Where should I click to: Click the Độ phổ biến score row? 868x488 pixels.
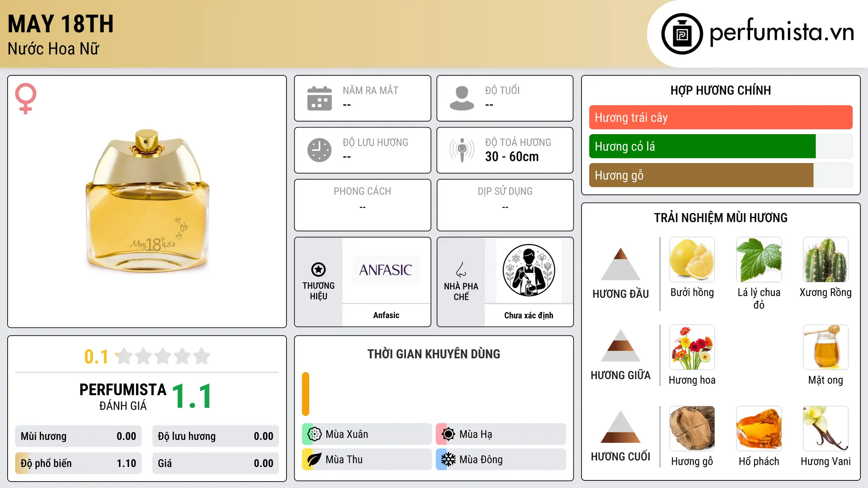78,463
